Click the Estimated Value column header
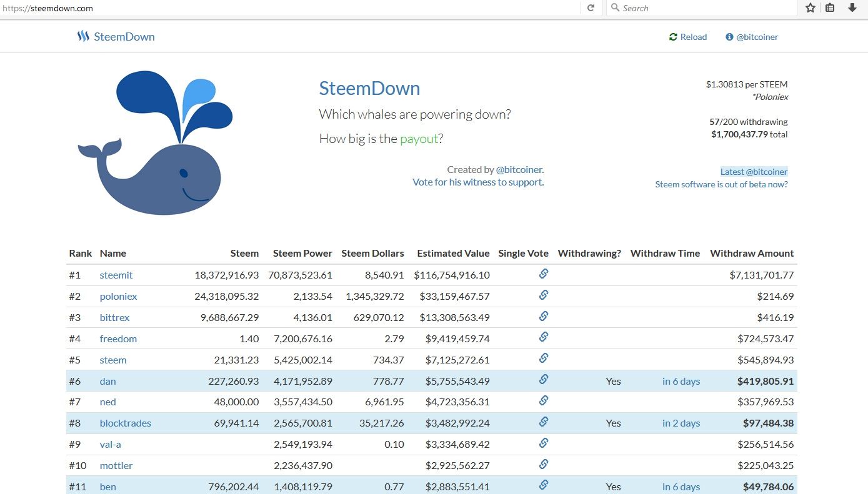 click(x=453, y=253)
